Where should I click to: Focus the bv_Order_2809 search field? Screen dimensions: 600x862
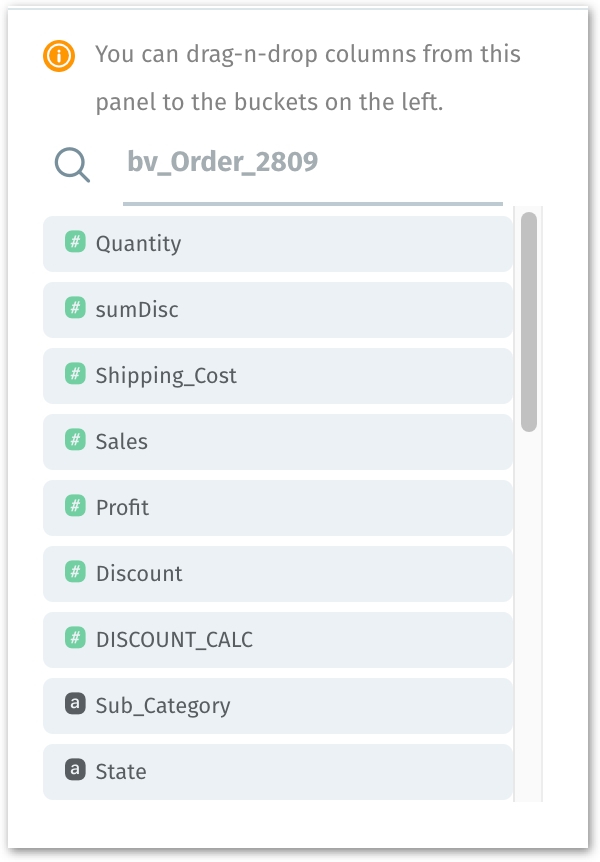point(312,163)
